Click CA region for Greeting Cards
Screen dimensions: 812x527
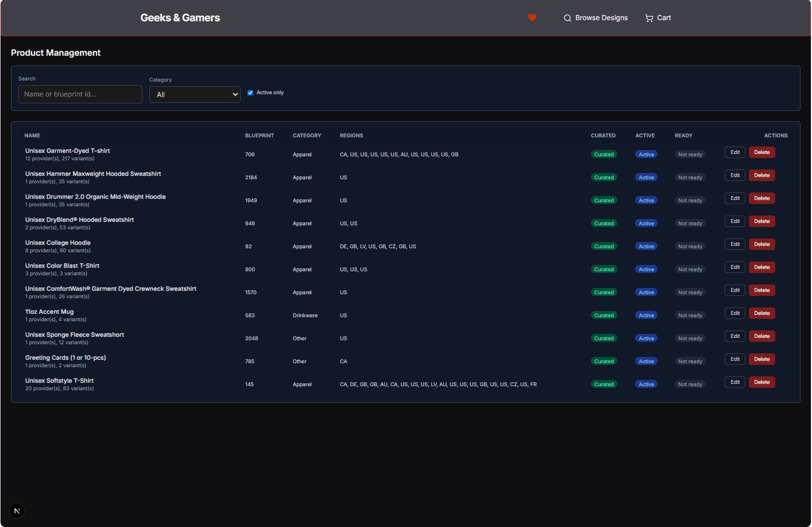pyautogui.click(x=343, y=361)
